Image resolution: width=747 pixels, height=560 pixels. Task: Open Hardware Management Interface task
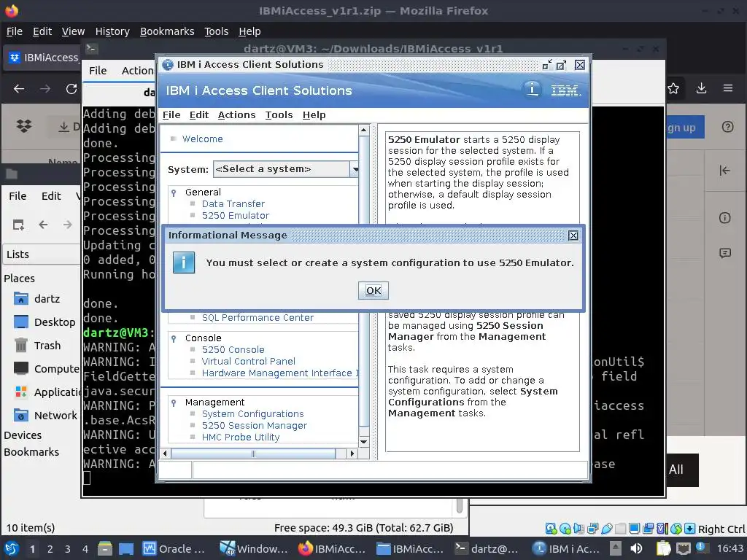[x=279, y=373]
